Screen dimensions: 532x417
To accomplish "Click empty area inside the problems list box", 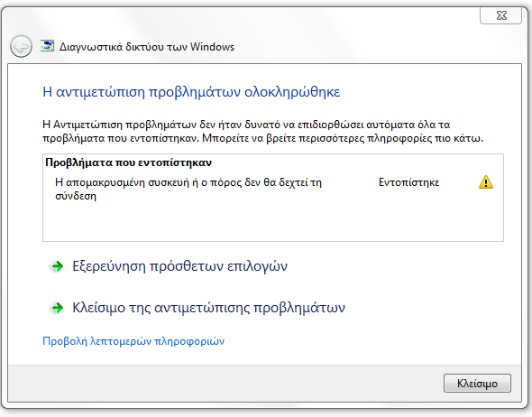I will pos(273,222).
